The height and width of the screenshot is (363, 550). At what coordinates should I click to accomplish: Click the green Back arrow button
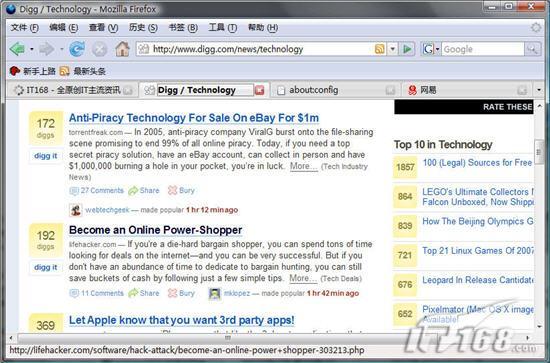click(x=17, y=49)
